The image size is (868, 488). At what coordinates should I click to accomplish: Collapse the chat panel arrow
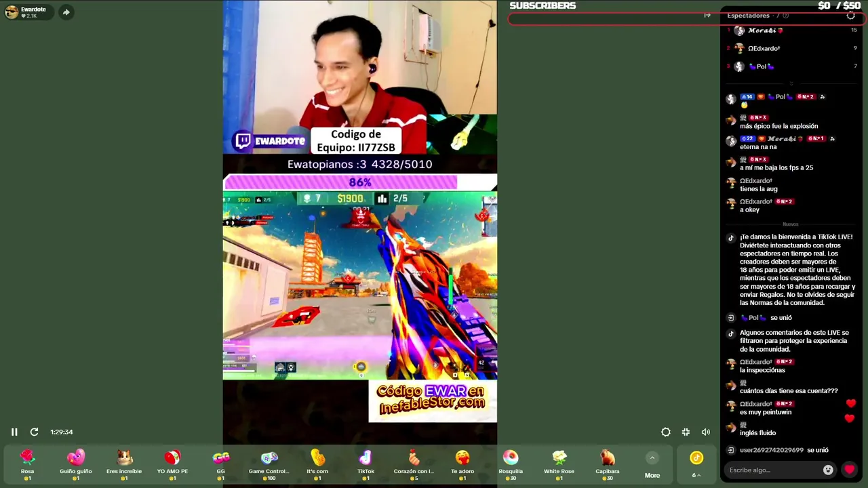click(707, 16)
